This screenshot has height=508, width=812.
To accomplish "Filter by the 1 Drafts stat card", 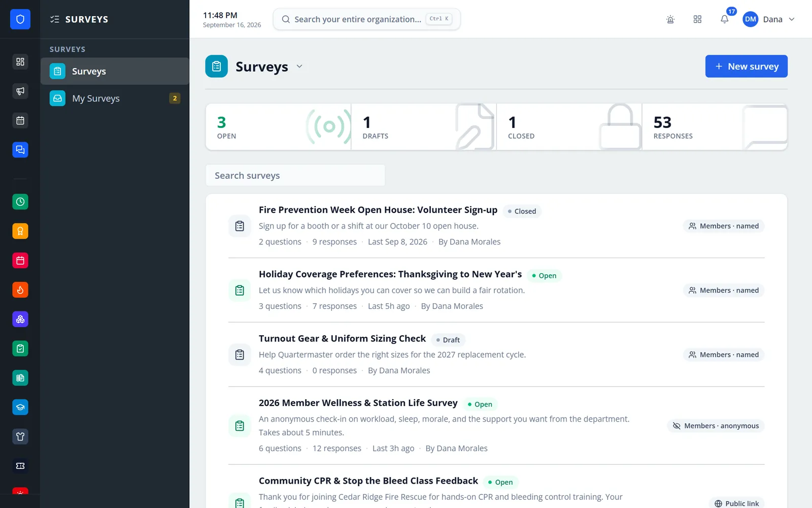I will tap(424, 127).
